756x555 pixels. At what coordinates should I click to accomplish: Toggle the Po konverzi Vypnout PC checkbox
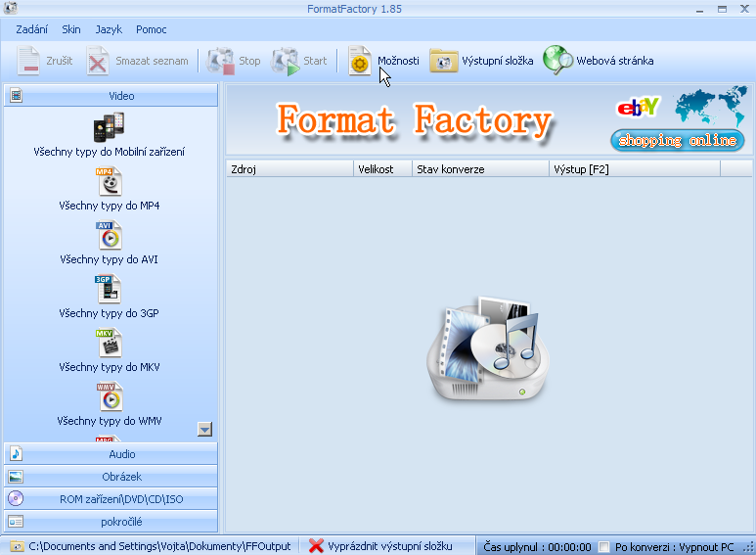603,546
